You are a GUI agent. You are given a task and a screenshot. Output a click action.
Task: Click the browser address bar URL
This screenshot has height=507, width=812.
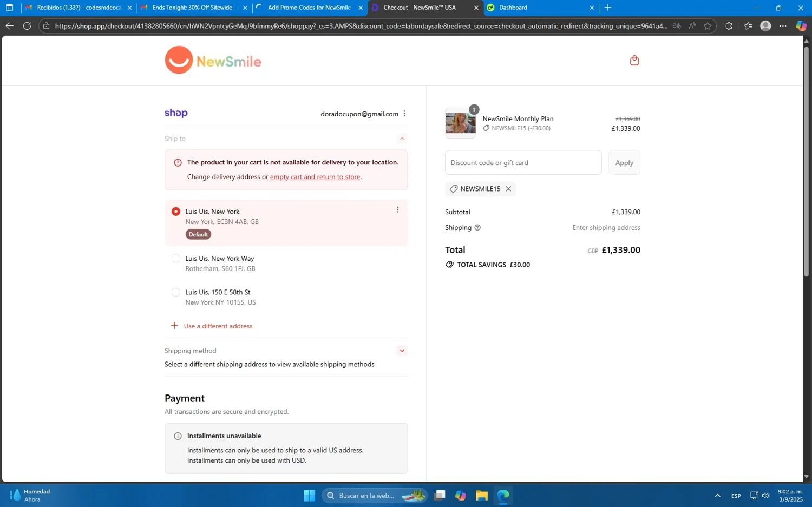click(x=361, y=26)
